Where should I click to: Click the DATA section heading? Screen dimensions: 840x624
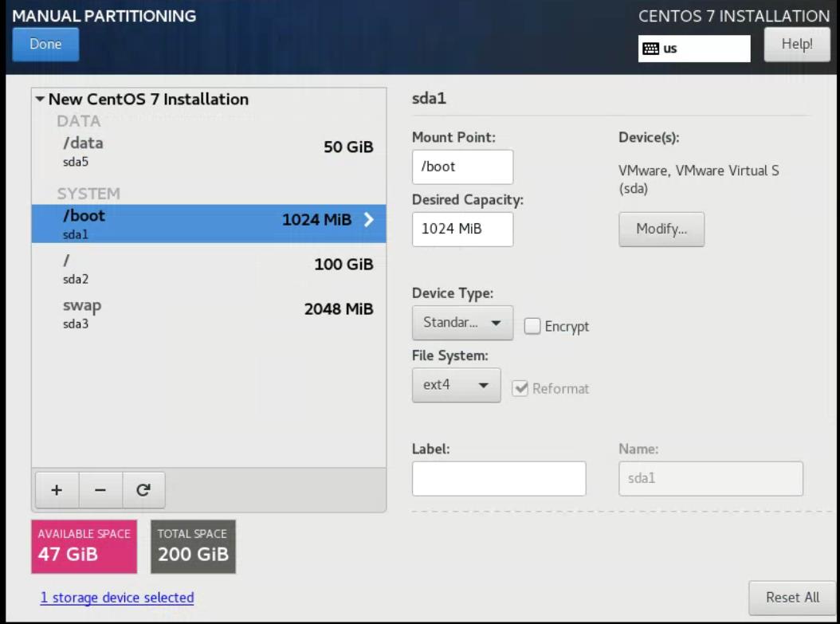point(79,121)
